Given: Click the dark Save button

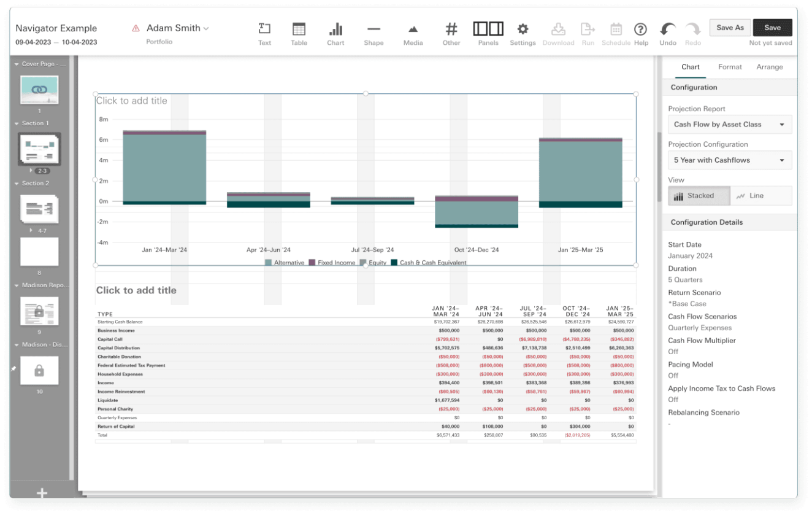Looking at the screenshot, I should pyautogui.click(x=772, y=28).
